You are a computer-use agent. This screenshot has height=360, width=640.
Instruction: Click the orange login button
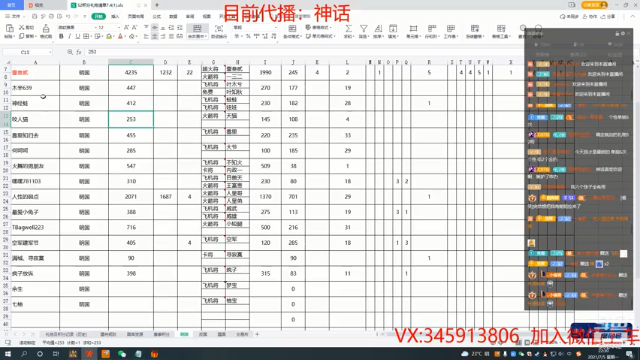click(595, 5)
